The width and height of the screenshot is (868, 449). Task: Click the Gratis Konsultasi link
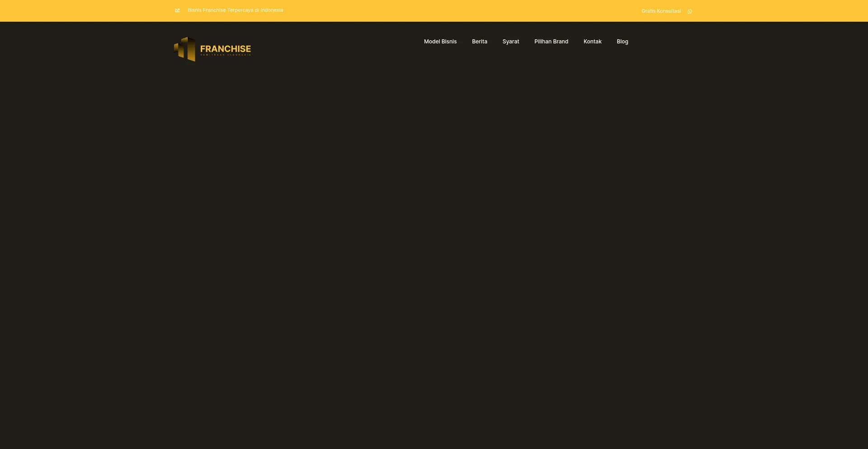click(660, 11)
